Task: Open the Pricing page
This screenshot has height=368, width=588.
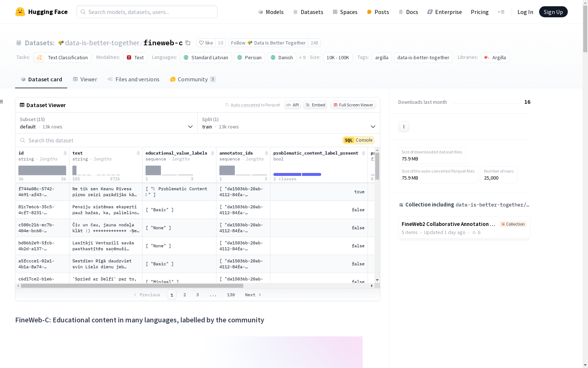Action: pyautogui.click(x=480, y=12)
